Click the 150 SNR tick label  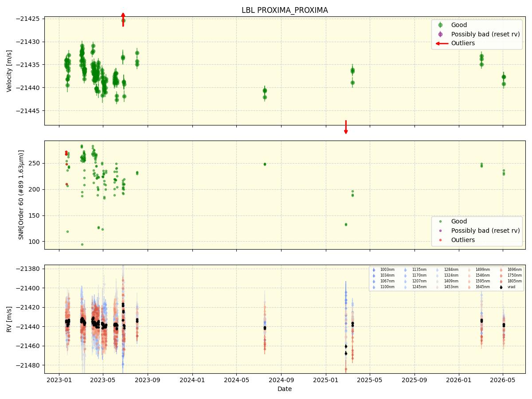(35, 215)
